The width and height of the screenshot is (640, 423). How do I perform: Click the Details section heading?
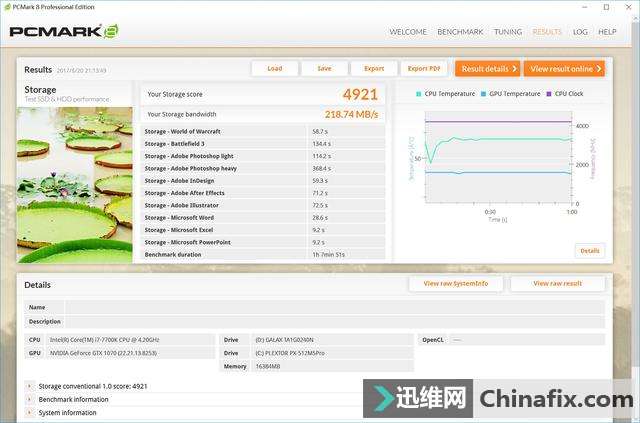click(x=37, y=285)
